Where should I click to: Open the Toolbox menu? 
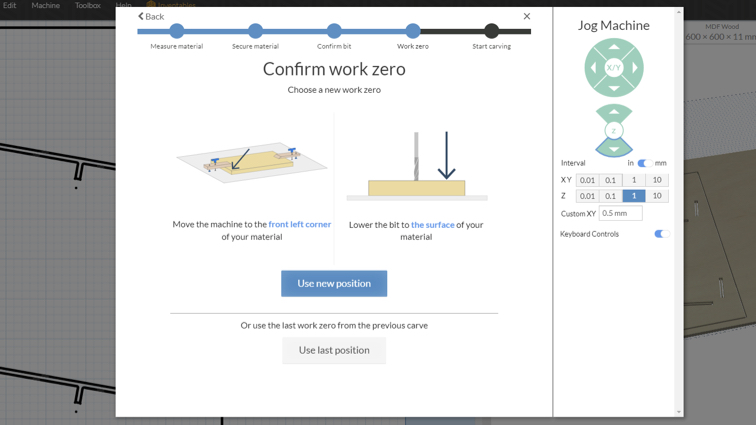[x=88, y=5]
